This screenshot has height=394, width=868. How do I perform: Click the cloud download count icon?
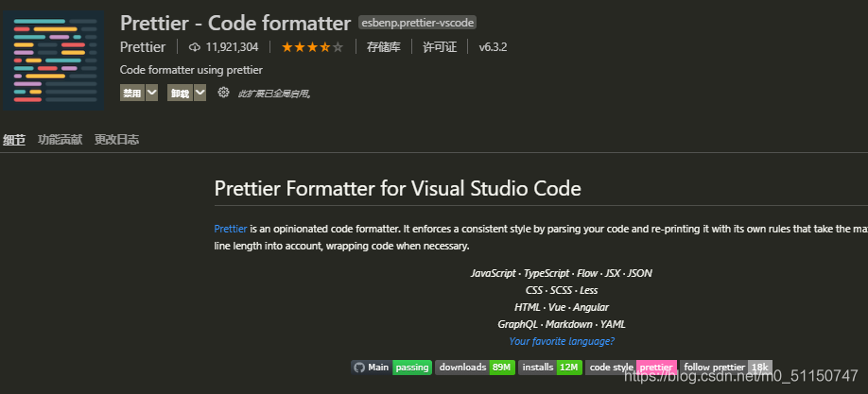[x=194, y=47]
